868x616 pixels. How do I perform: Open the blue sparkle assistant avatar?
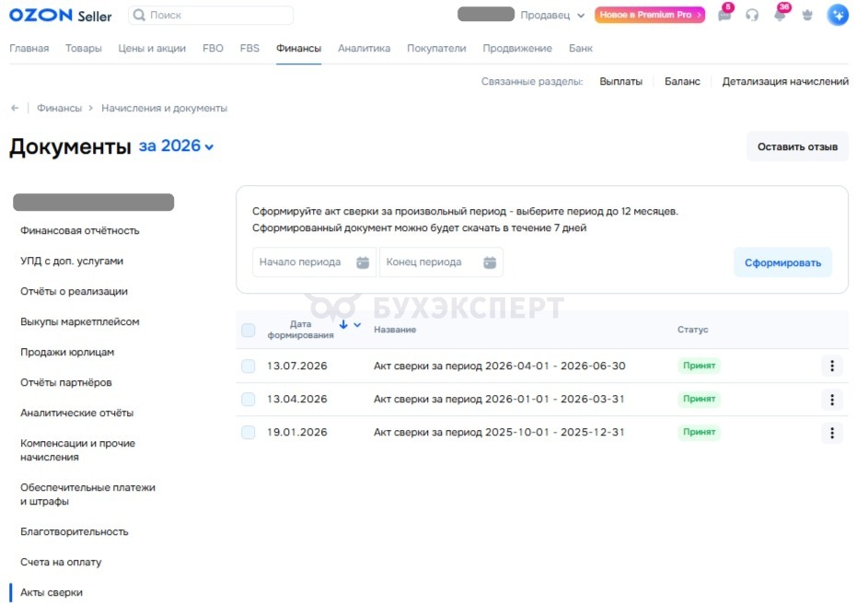click(838, 15)
